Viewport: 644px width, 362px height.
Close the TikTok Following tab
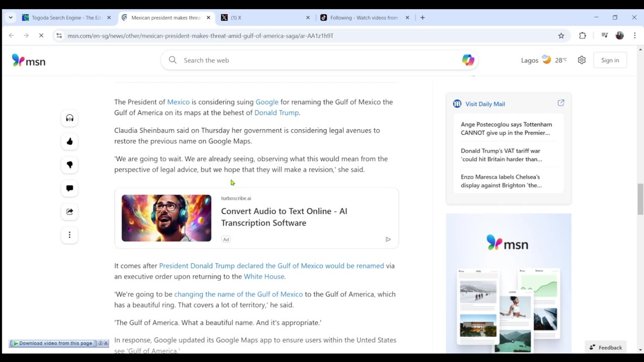pyautogui.click(x=408, y=18)
